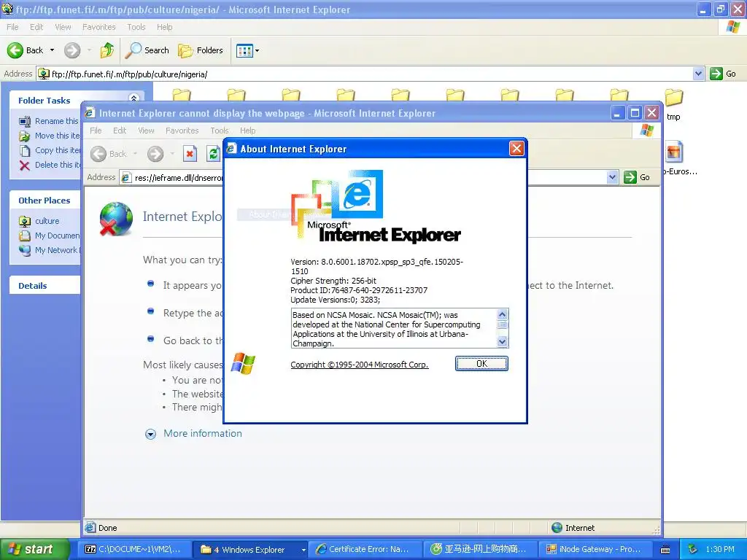
Task: Open Help menu in FTP window
Action: pos(164,27)
